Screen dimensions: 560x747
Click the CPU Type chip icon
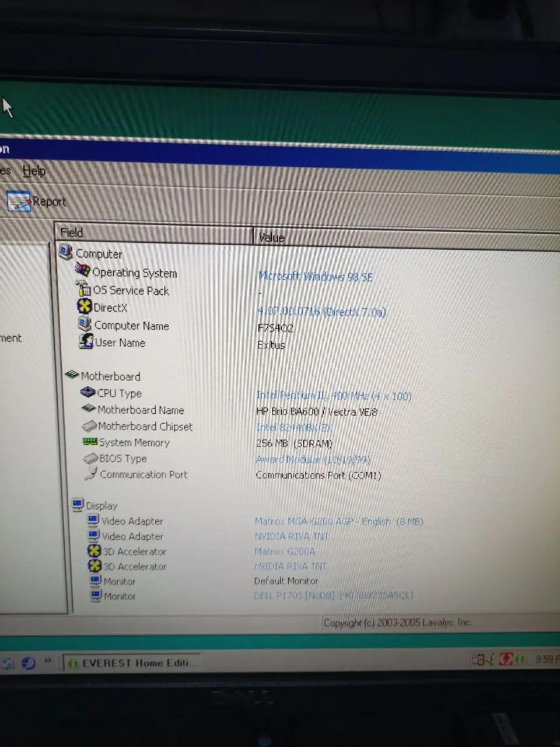88,392
